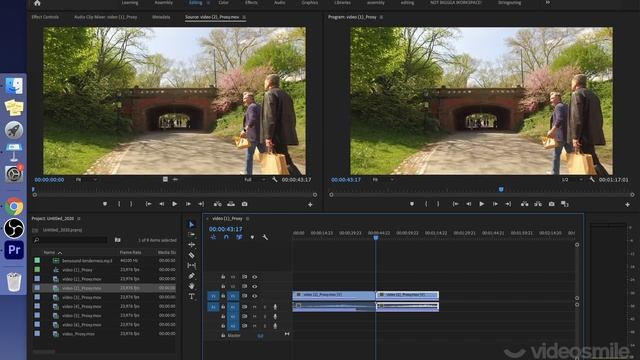The height and width of the screenshot is (360, 640).
Task: Select the Razor tool
Action: coord(191,255)
